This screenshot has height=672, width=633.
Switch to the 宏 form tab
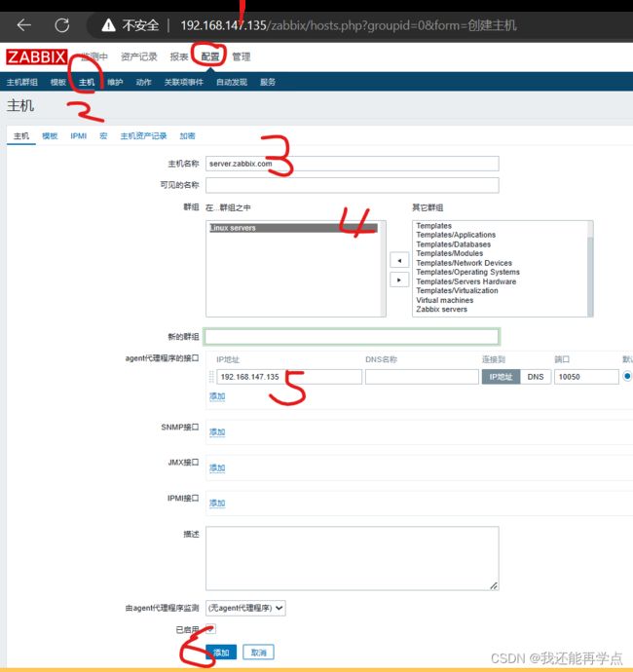(103, 135)
